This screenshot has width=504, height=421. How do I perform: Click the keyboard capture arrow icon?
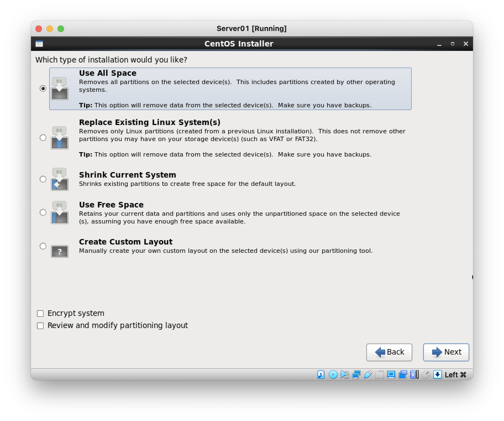coord(437,375)
